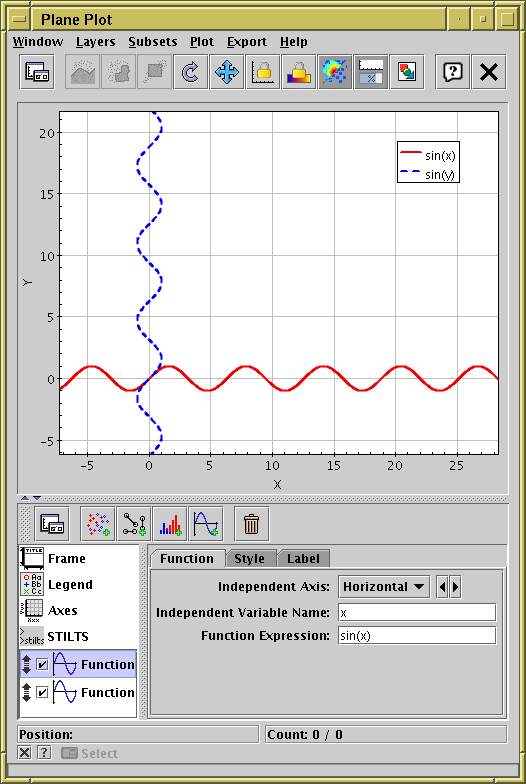Add a pair link plot layer
Viewport: 526px width, 784px height.
click(x=134, y=524)
